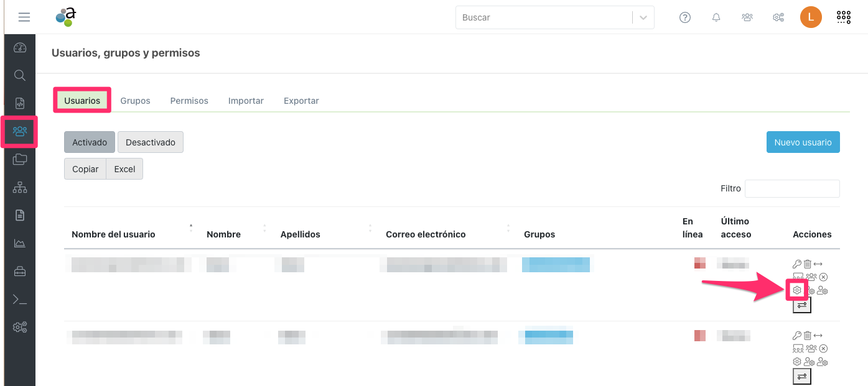
Task: Click the key icon for first user
Action: [x=797, y=264]
